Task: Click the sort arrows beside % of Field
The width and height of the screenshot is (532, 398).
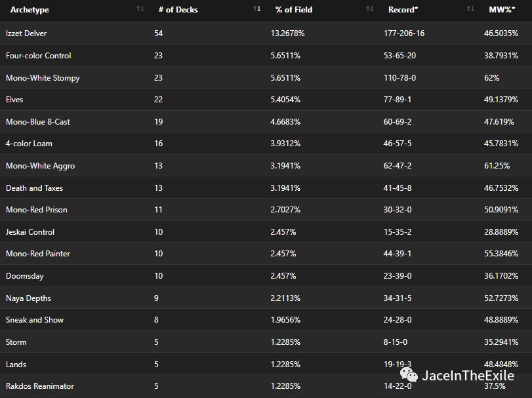Action: pyautogui.click(x=370, y=9)
